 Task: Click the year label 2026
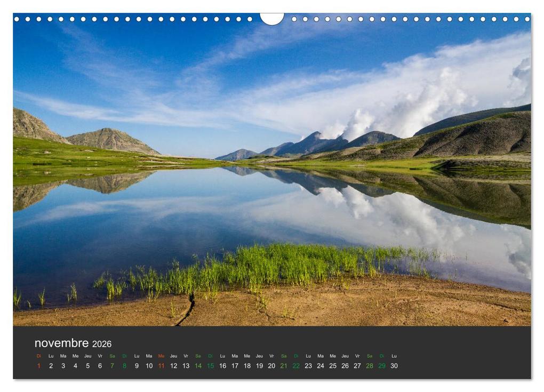point(103,343)
